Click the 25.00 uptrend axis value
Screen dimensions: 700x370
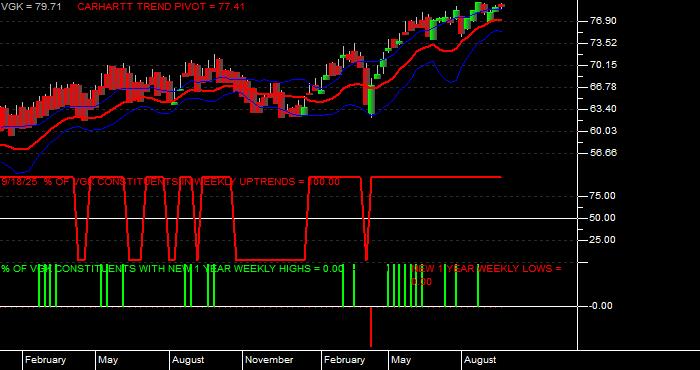coord(603,240)
